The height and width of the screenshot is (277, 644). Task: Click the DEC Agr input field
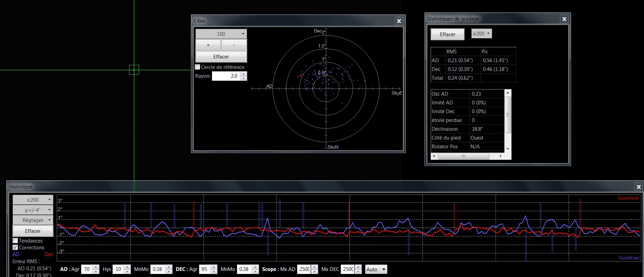[x=205, y=269]
